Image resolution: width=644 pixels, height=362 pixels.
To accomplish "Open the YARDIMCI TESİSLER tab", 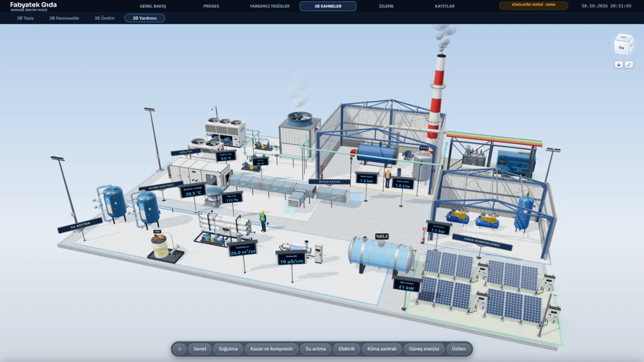I will [270, 6].
